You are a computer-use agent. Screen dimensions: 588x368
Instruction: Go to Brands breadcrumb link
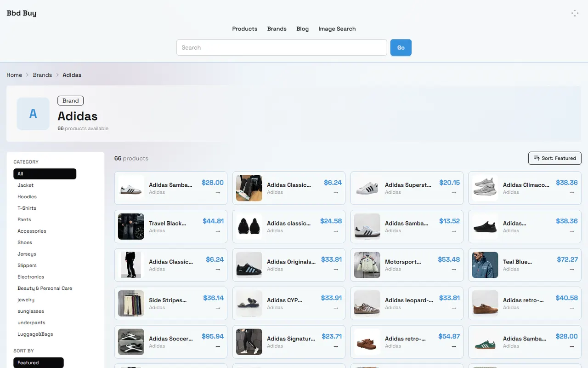tap(42, 75)
